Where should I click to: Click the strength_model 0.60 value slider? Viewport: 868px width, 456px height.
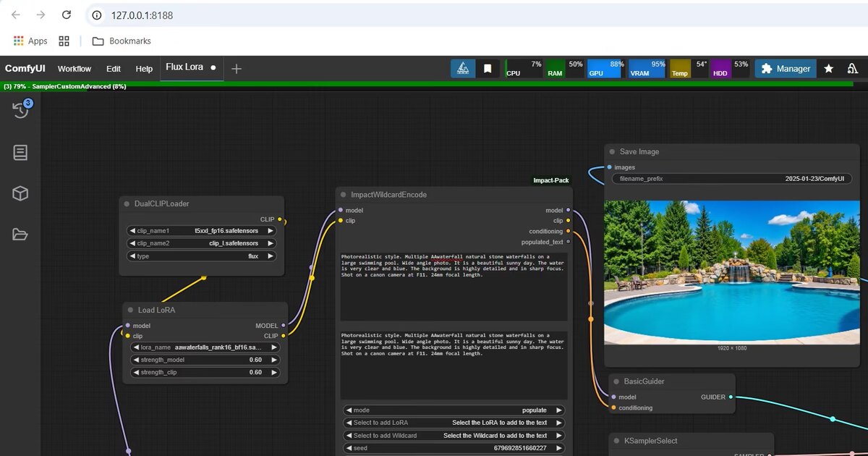(205, 360)
